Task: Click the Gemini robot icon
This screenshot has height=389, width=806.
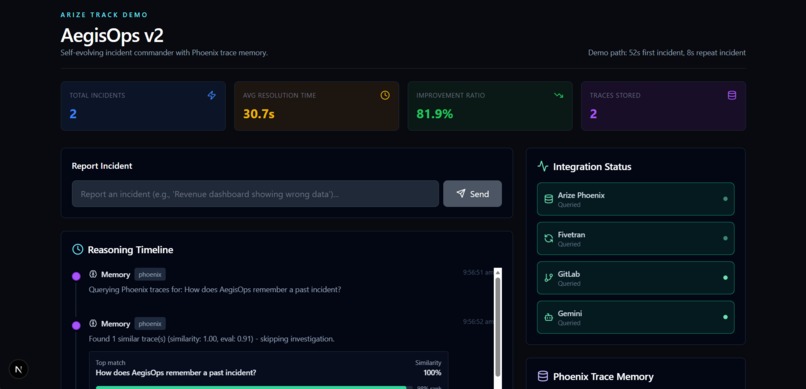Action: [x=548, y=317]
